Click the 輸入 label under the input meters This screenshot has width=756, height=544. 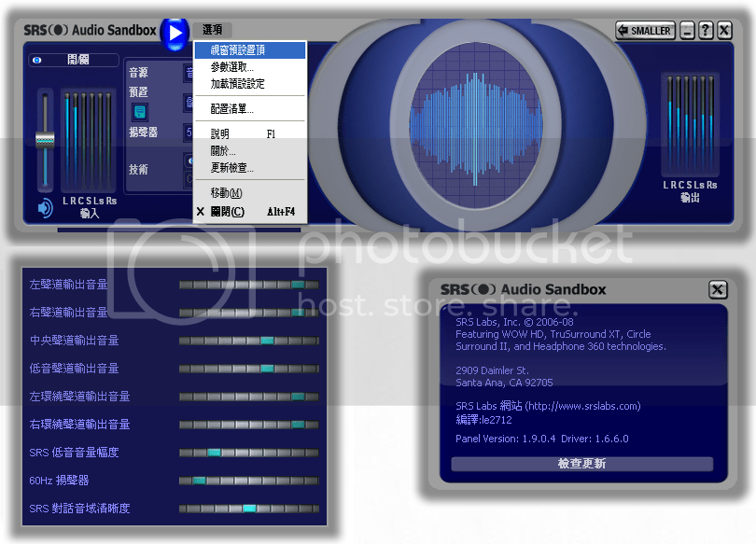[90, 213]
